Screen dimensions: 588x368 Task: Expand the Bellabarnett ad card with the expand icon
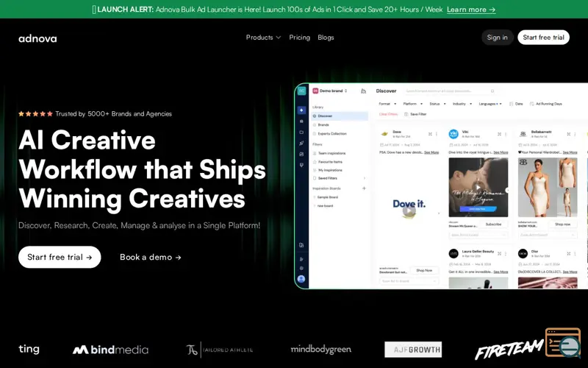[x=568, y=134]
